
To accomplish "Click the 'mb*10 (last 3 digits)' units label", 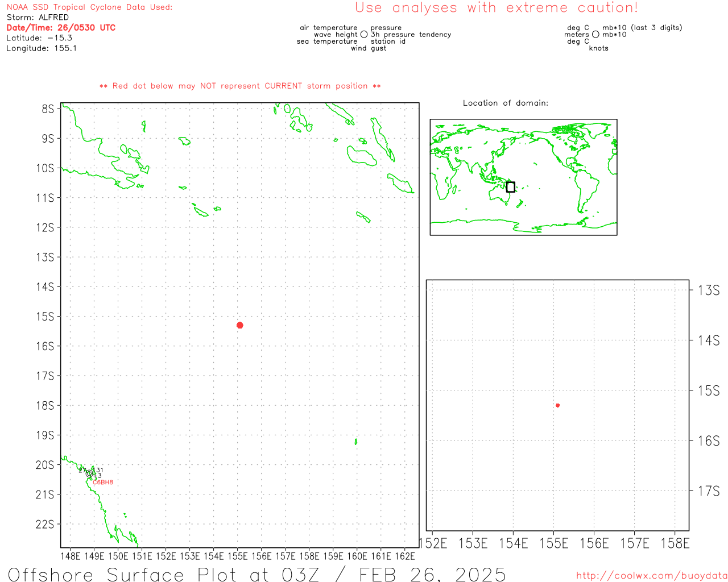I will click(642, 28).
